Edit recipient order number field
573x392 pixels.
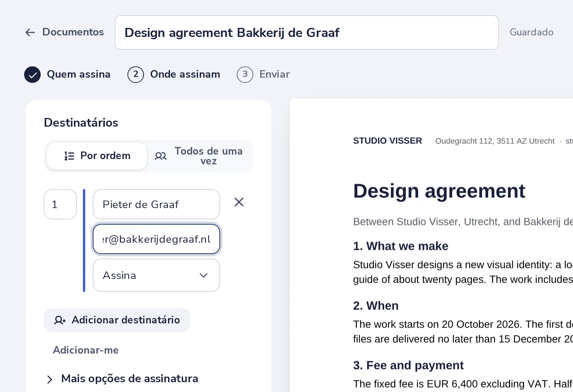coord(60,204)
